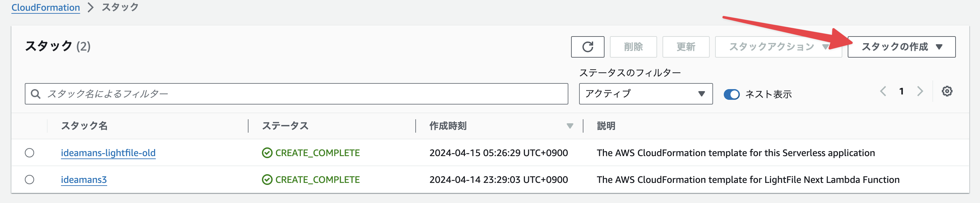Click the CloudFormation breadcrumb link
Viewport: 980px width, 203px height.
pyautogui.click(x=46, y=8)
